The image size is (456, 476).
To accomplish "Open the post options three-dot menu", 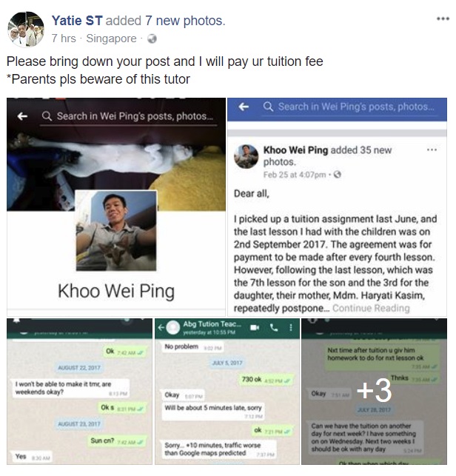I will pos(443,19).
